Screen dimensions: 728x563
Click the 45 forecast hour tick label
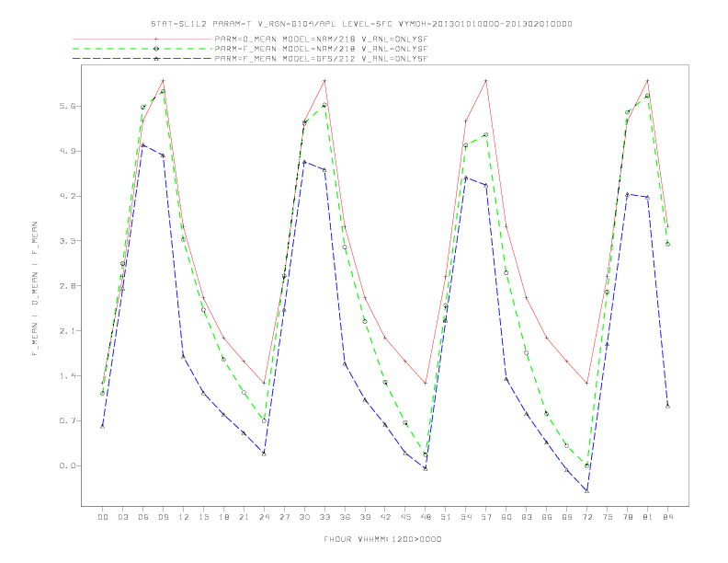tap(405, 517)
